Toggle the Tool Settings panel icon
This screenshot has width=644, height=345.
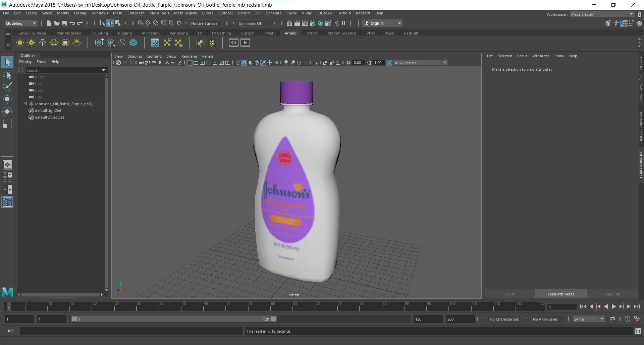632,23
